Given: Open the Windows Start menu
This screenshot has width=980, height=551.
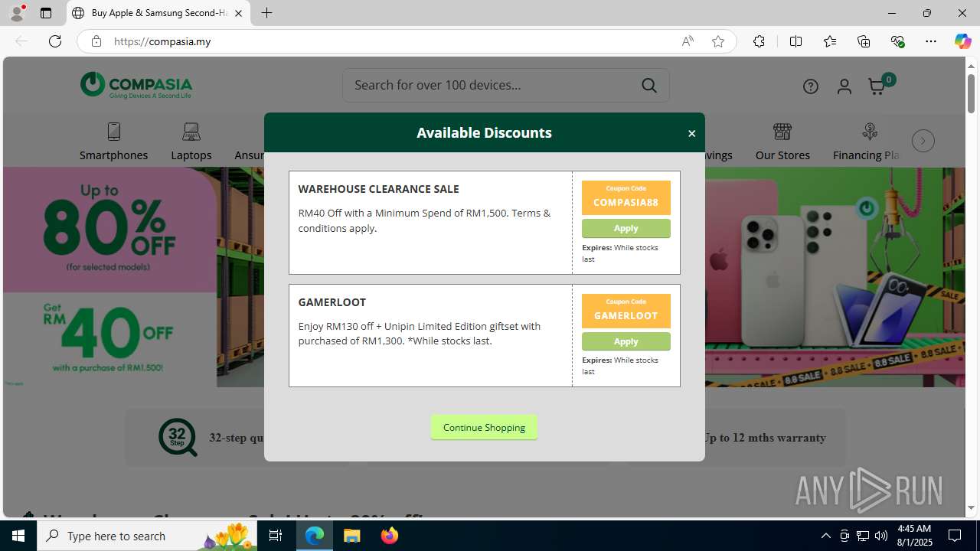Looking at the screenshot, I should click(18, 536).
